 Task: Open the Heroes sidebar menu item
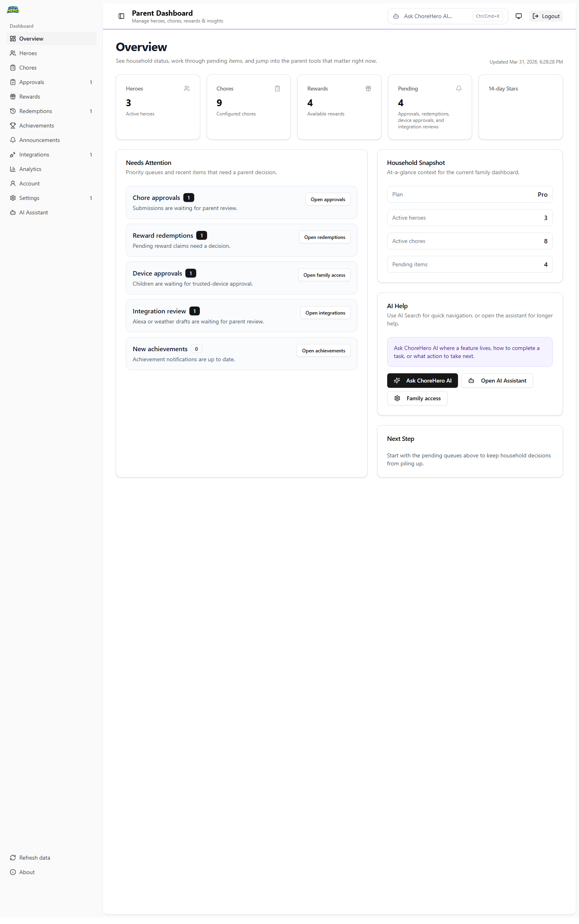[x=51, y=53]
